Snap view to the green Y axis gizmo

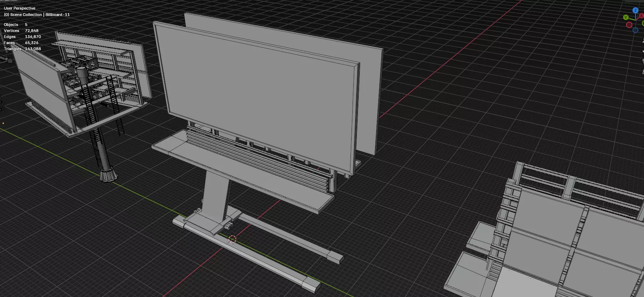pyautogui.click(x=626, y=17)
